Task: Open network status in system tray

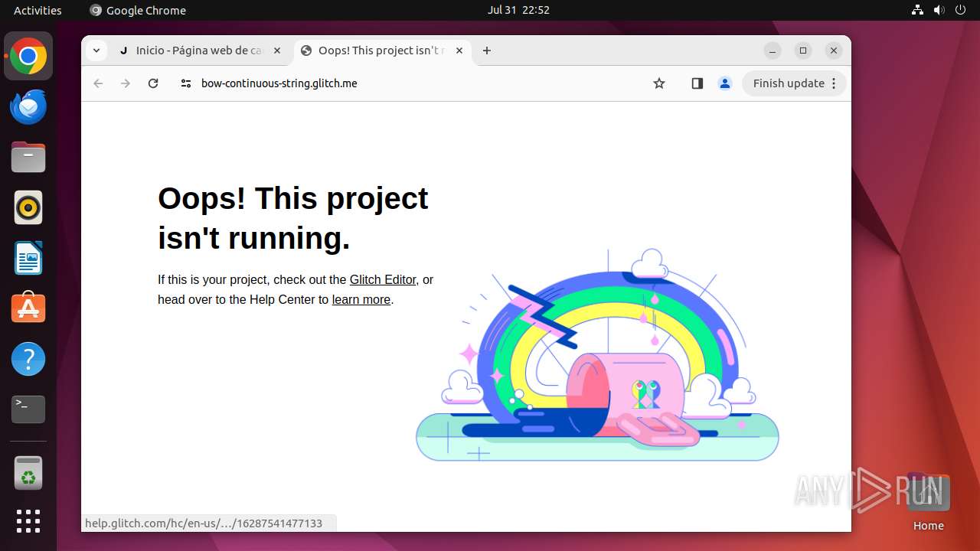Action: point(917,10)
